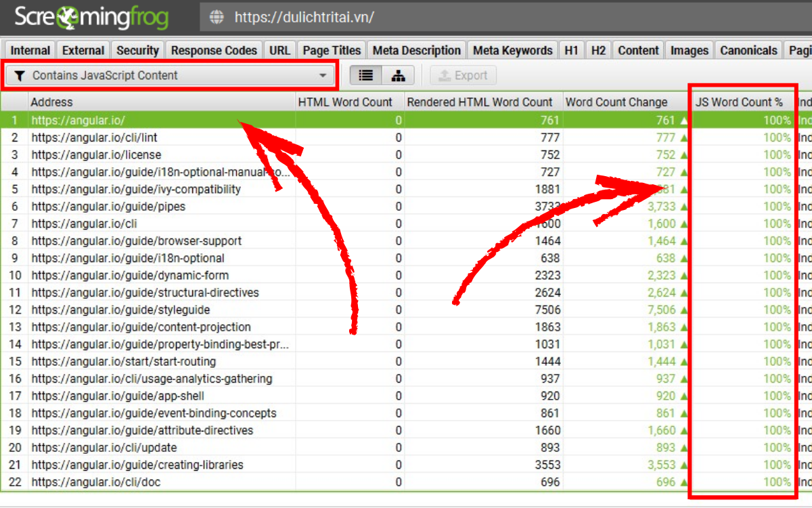Select the angular.io/cli/lint address row
Screen dimensions: 812x508
tap(94, 138)
